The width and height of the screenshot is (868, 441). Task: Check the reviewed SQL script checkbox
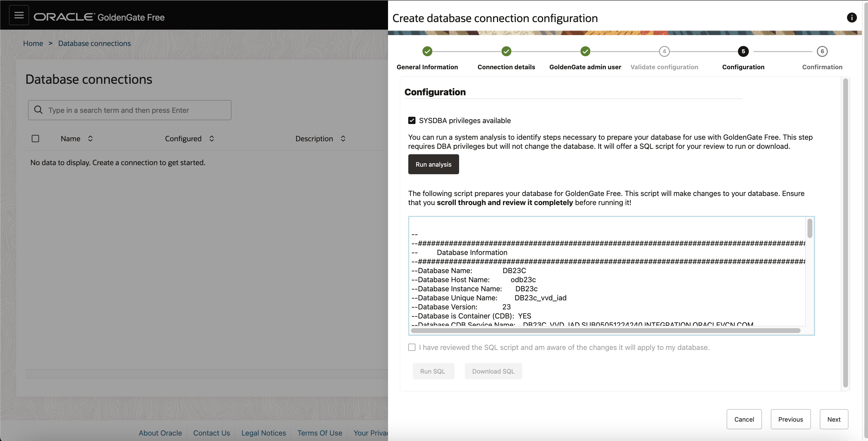[412, 347]
